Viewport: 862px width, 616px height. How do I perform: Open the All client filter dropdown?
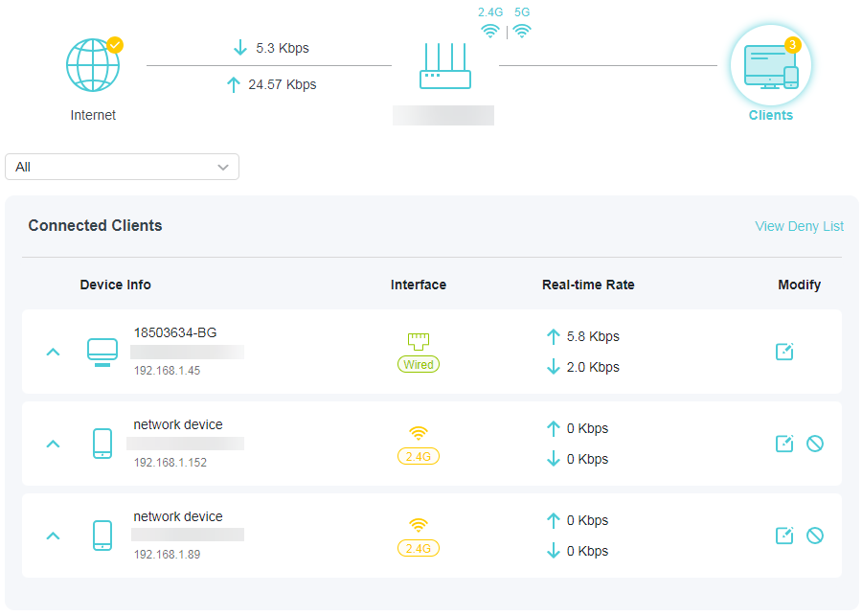tap(122, 167)
